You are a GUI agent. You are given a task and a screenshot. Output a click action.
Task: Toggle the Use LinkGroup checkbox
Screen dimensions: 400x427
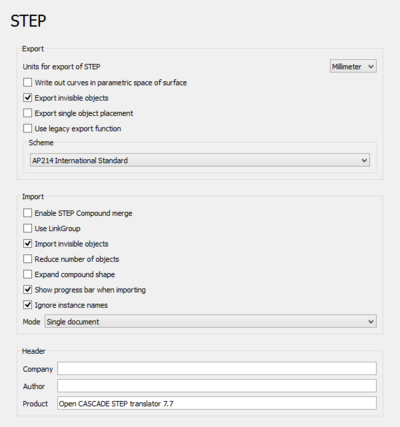(28, 228)
